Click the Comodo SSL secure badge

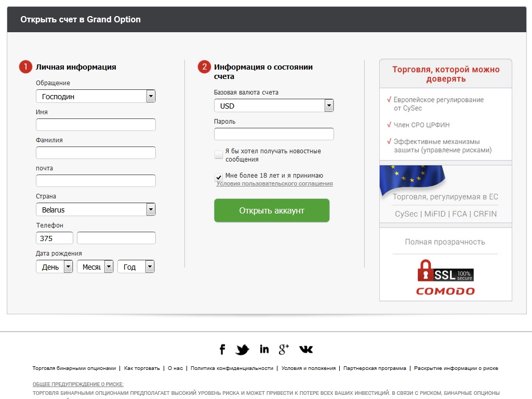click(x=445, y=276)
